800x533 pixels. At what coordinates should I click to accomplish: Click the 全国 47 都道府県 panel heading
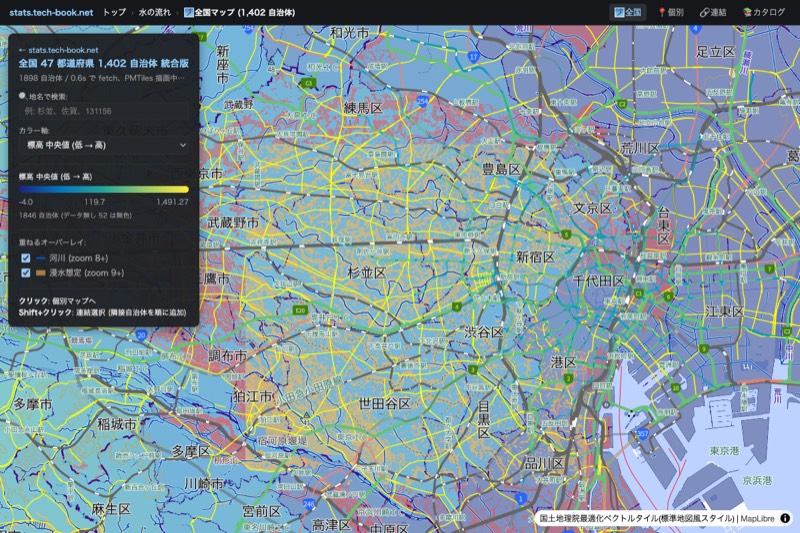pyautogui.click(x=104, y=63)
